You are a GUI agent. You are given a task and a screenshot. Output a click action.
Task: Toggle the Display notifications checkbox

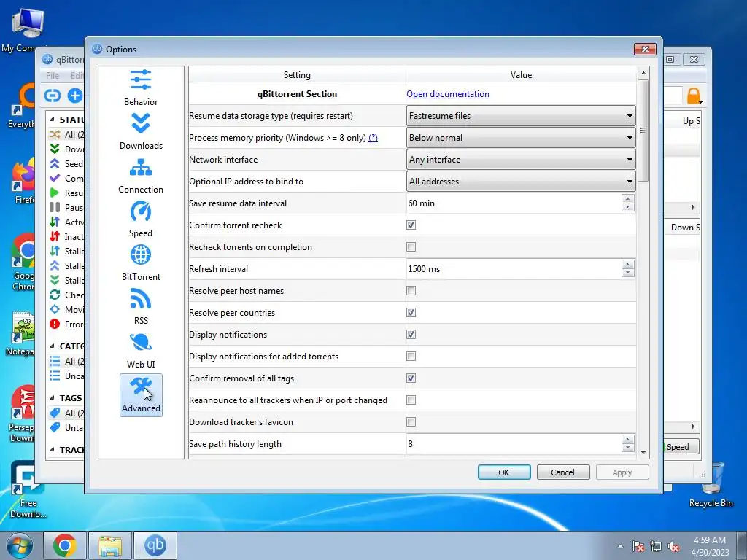tap(411, 334)
